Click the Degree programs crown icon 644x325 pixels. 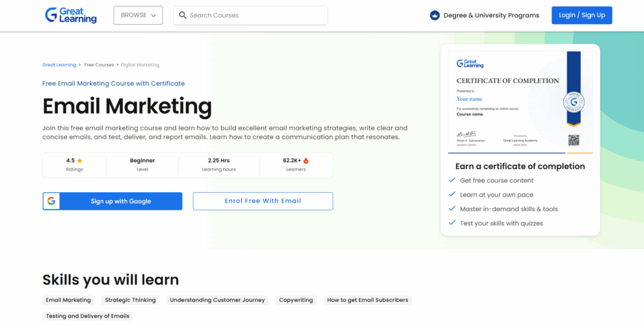[x=435, y=15]
